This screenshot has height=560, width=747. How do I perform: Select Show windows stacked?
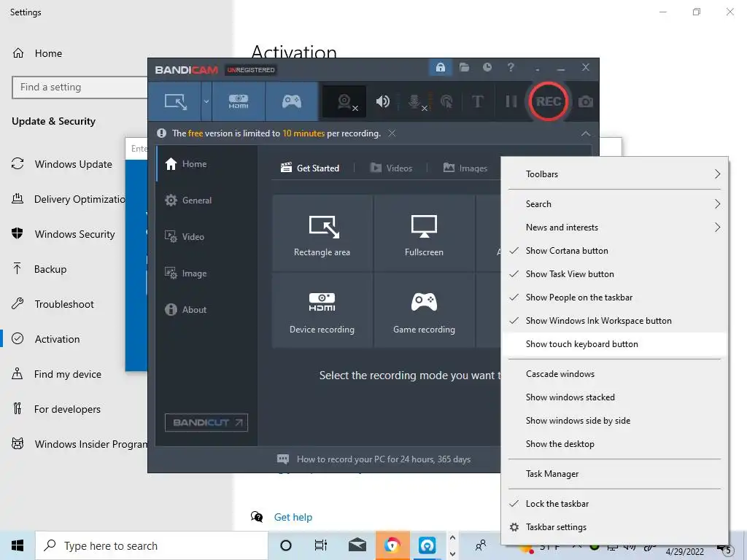614,397
